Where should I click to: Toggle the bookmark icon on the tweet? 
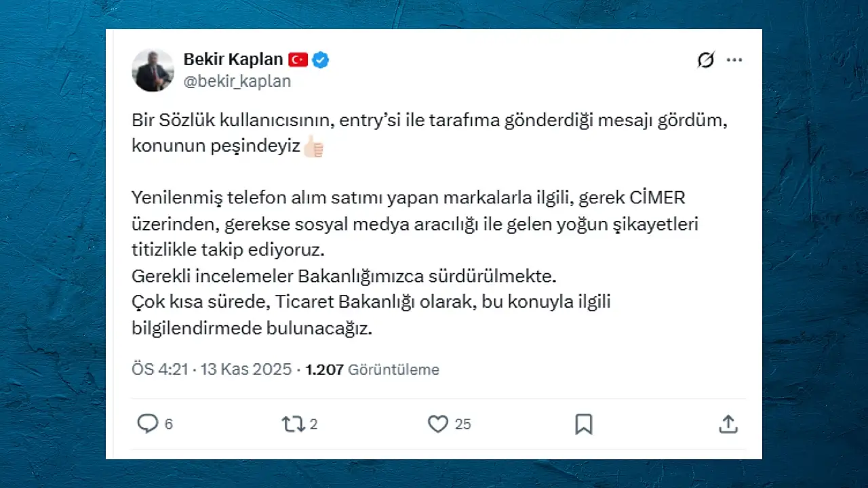tap(584, 424)
